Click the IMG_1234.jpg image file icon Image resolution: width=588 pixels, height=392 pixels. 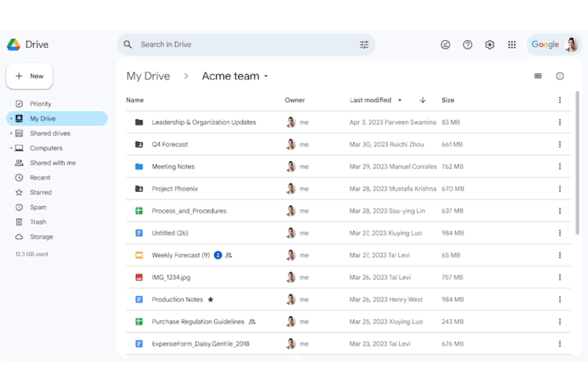139,277
